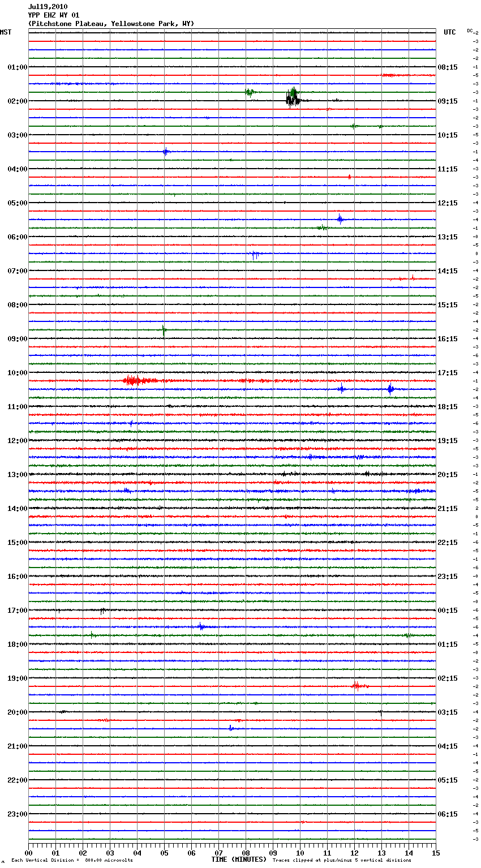
Task: Click bottom-axis minute tick label '10'
Action: point(300,853)
